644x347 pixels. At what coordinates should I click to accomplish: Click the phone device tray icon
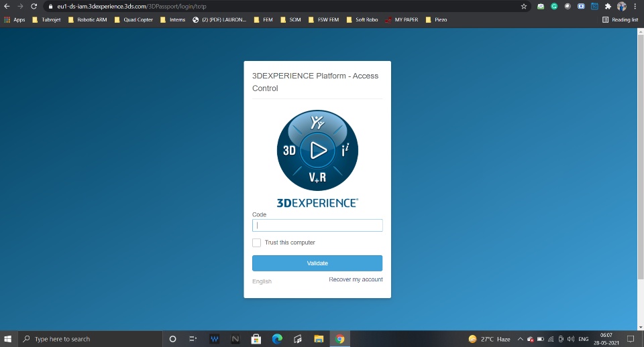pyautogui.click(x=561, y=339)
